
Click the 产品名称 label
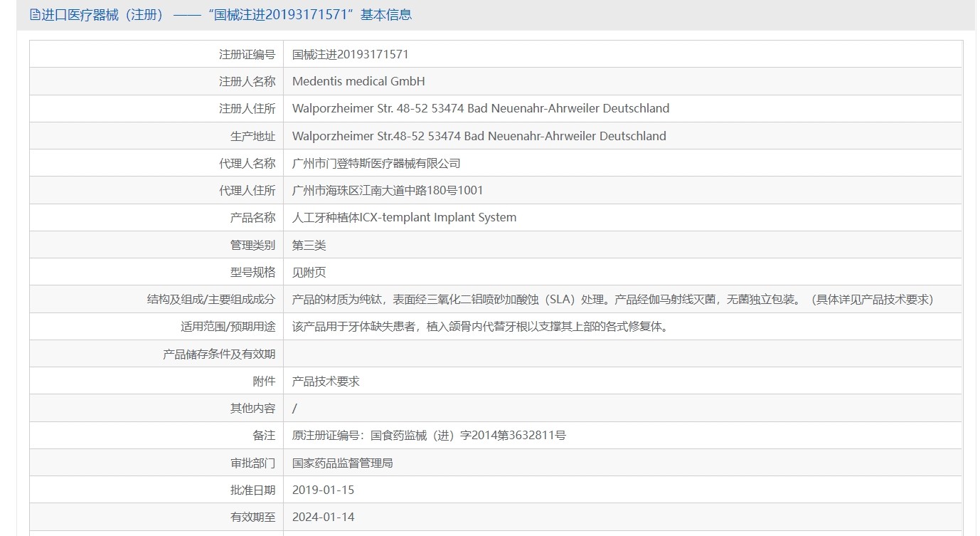(x=252, y=217)
